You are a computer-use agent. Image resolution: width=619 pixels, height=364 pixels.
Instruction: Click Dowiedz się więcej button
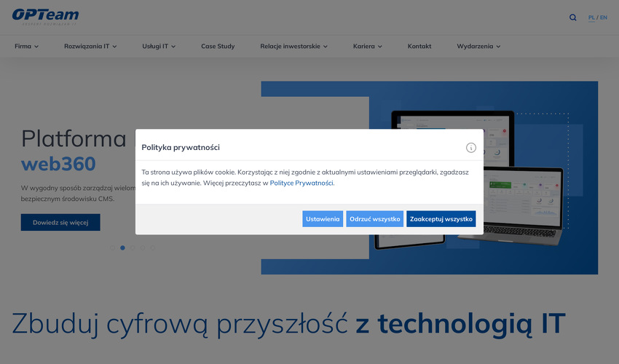(x=60, y=222)
